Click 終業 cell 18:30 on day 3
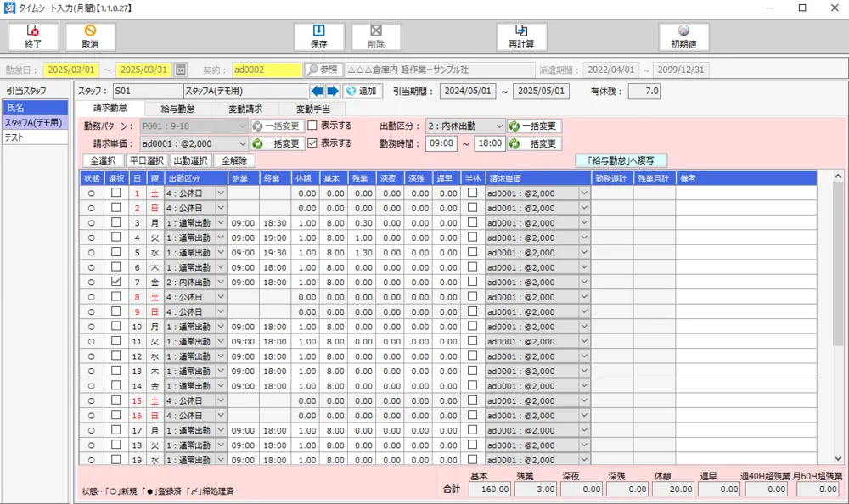Screen dimensions: 849x504 point(275,223)
